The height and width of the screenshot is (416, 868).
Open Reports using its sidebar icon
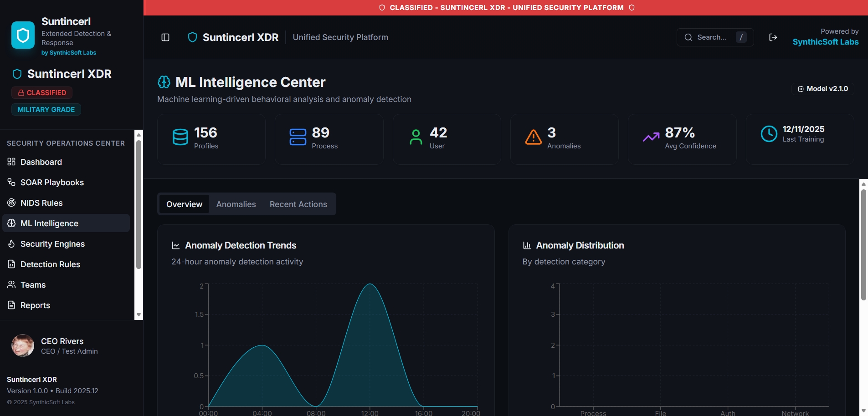pos(11,305)
